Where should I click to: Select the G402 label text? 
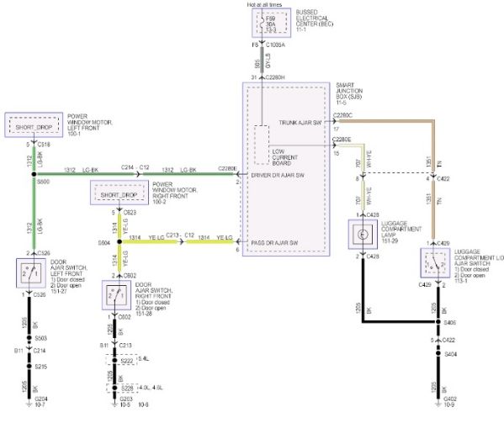450,399
